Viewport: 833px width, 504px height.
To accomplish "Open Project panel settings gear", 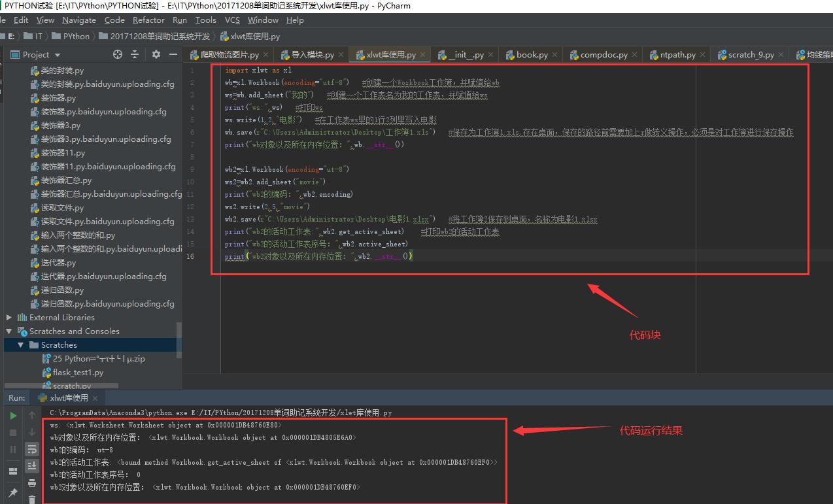I will 156,55.
